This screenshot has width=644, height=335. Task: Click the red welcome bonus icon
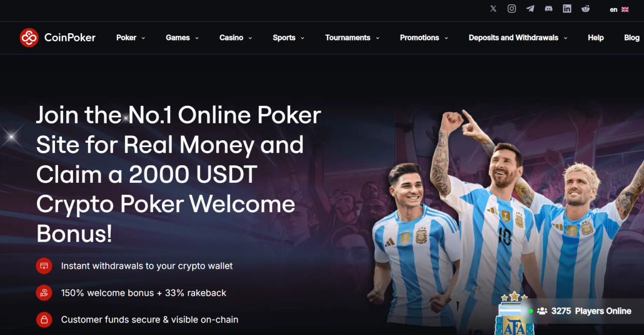tap(44, 292)
